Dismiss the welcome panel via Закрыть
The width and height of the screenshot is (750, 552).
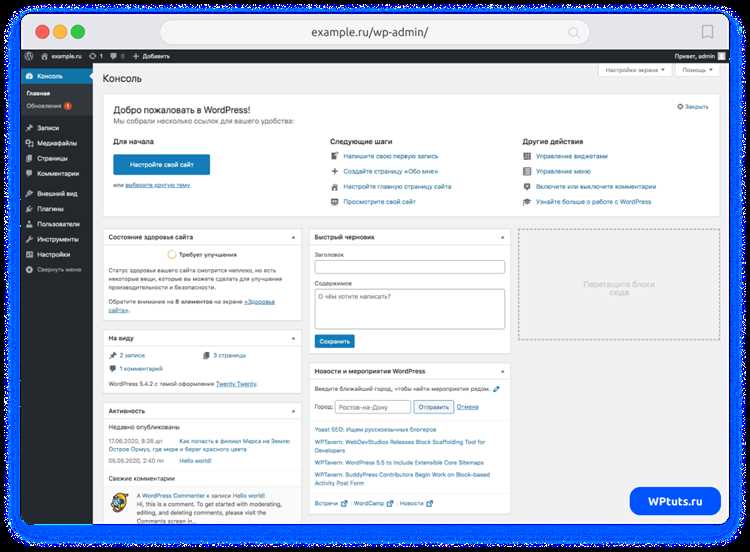click(x=693, y=107)
